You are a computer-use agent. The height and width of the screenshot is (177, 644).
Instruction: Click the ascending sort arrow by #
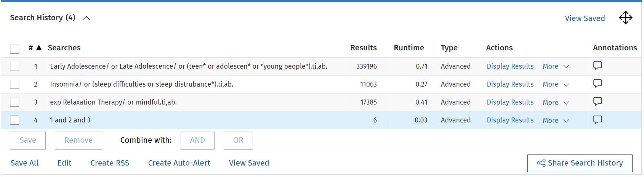click(39, 48)
